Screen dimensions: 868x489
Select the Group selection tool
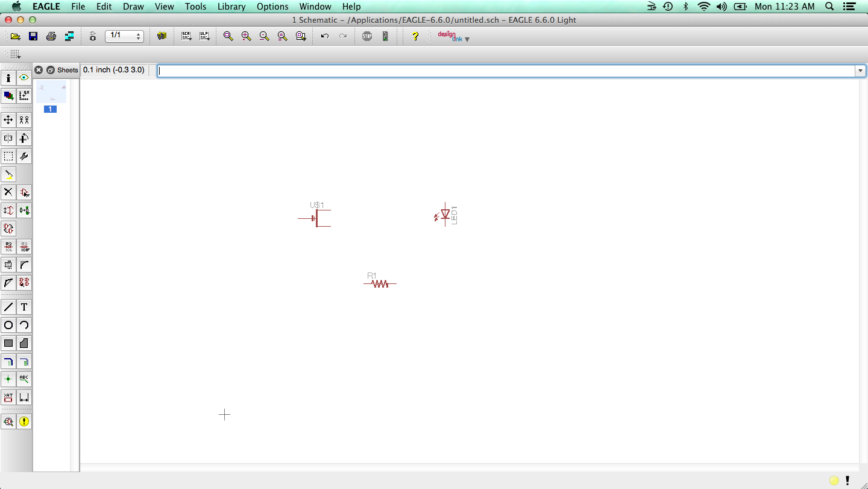pyautogui.click(x=8, y=156)
